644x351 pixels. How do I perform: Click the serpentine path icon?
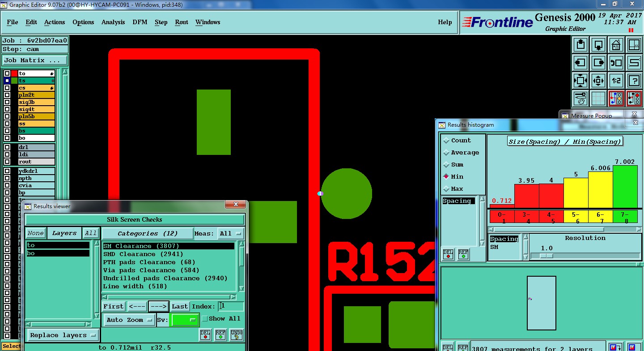(x=634, y=63)
